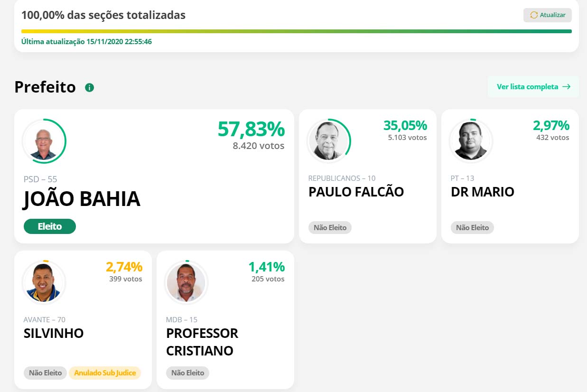
Task: Select the PAULO FALCÃO candidate name
Action: click(x=356, y=192)
